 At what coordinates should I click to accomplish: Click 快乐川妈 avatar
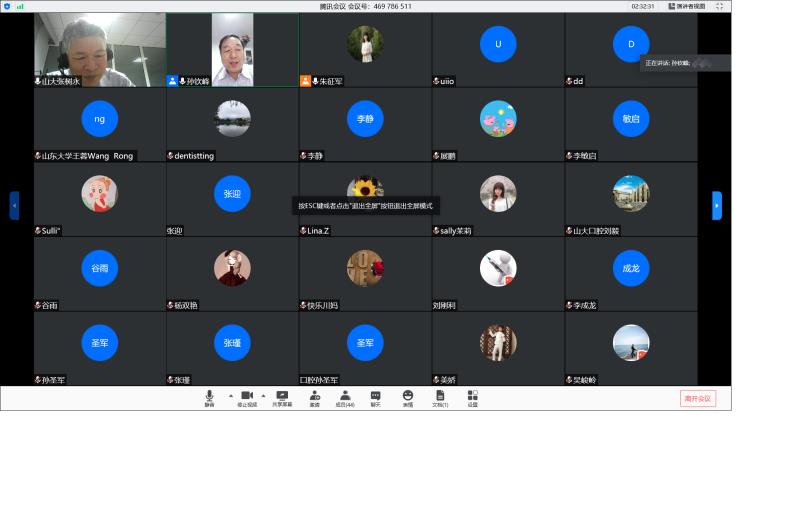(x=365, y=268)
